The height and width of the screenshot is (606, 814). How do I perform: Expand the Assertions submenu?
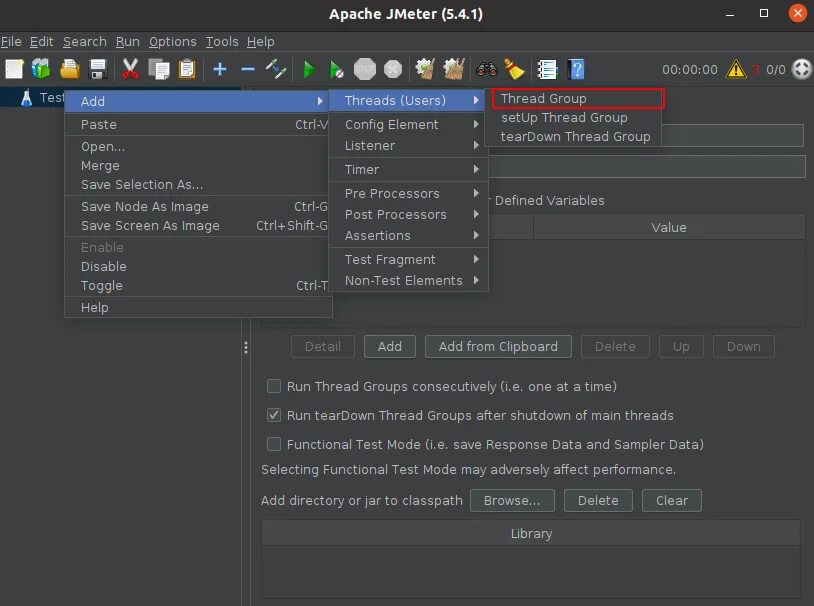click(x=408, y=235)
